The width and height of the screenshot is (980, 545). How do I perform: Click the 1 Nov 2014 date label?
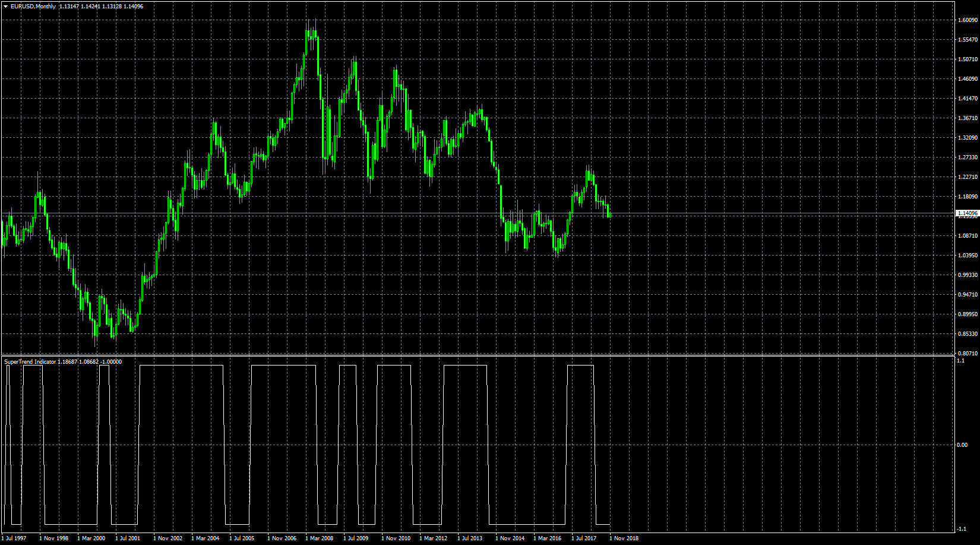(x=510, y=538)
